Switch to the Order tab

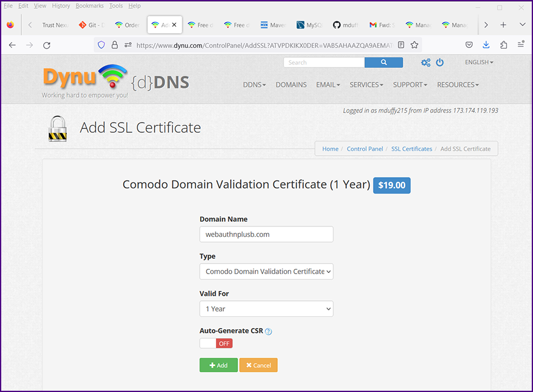(128, 25)
